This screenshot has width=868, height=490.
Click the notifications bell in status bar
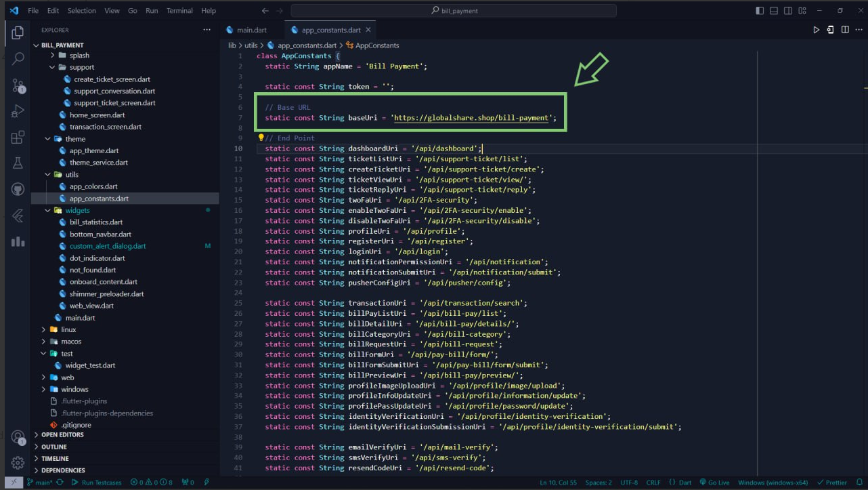pyautogui.click(x=859, y=483)
